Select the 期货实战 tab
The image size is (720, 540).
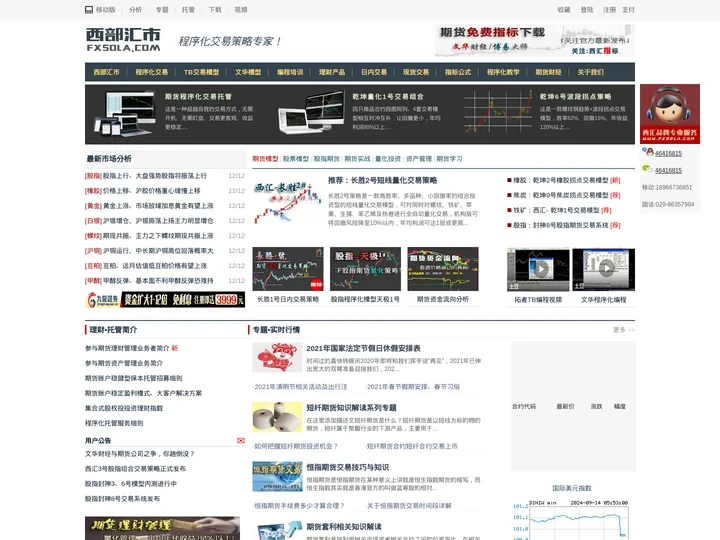[x=357, y=159]
